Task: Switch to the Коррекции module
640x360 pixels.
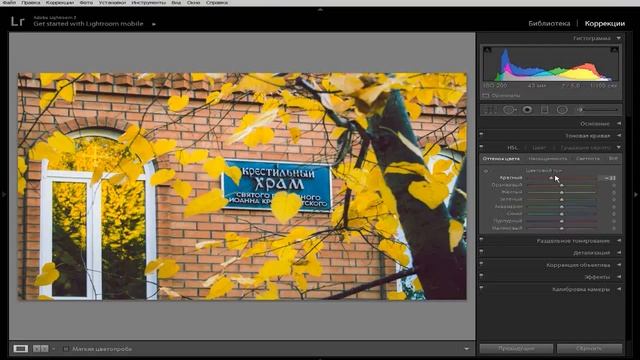Action: [604, 24]
